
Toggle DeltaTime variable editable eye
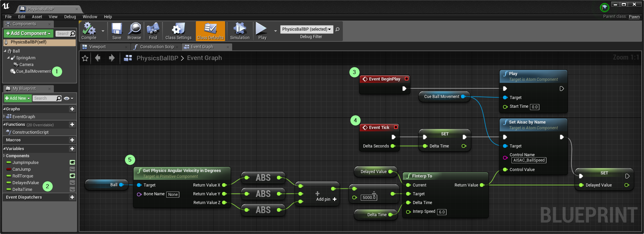point(72,190)
